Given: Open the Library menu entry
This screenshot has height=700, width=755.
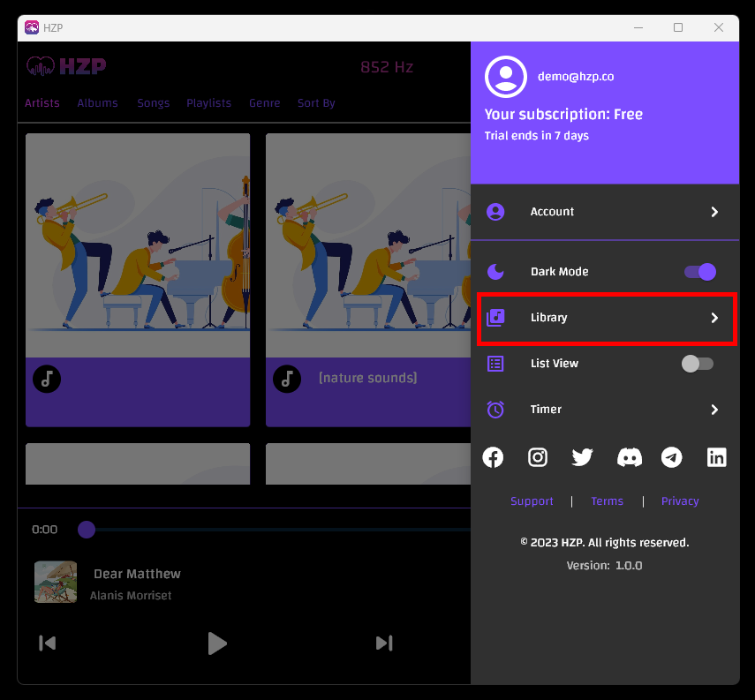Looking at the screenshot, I should 607,319.
